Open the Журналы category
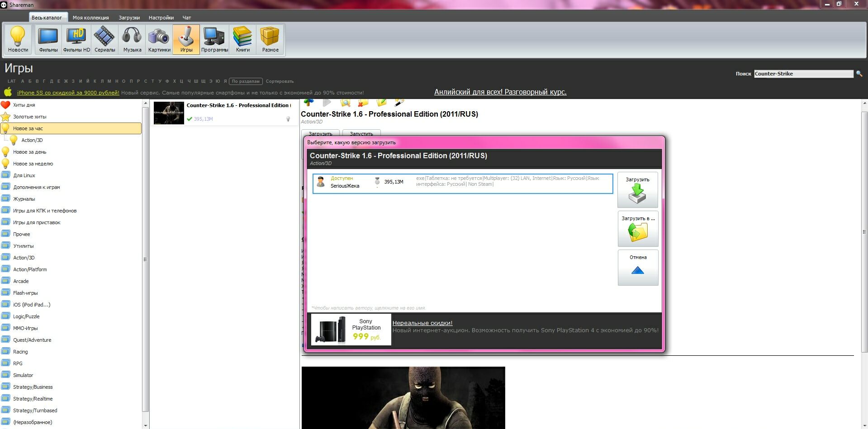This screenshot has height=429, width=868. click(24, 199)
